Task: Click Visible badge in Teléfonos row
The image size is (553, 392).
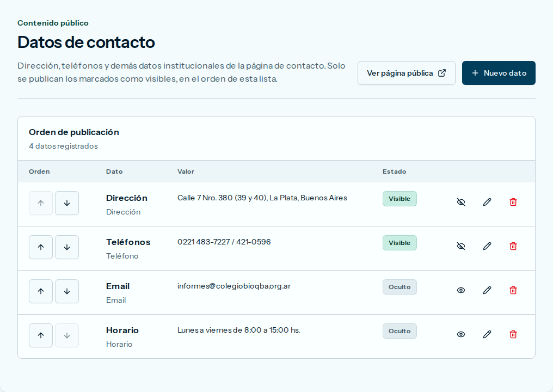Action: [400, 243]
